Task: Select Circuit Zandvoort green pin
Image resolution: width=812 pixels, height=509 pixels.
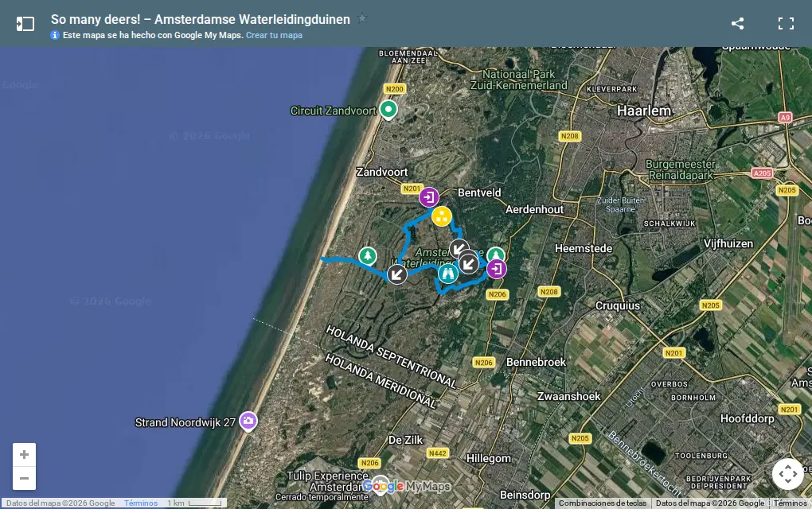Action: click(388, 110)
